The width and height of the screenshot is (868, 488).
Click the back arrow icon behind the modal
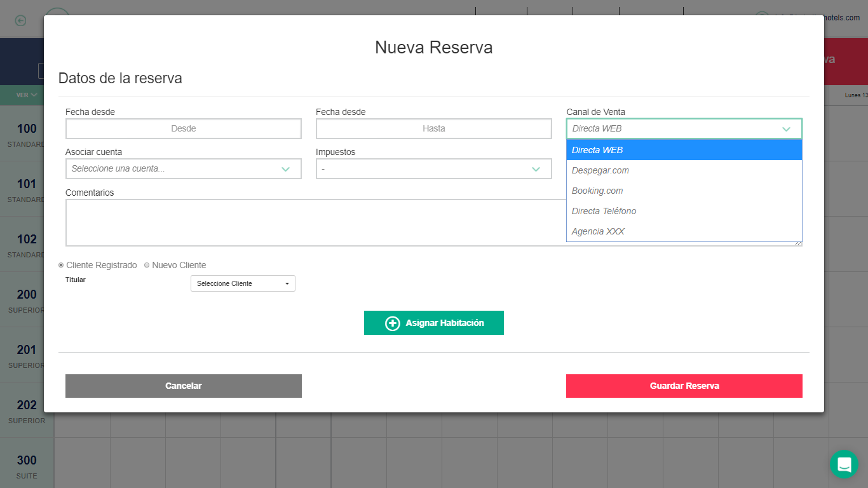click(x=20, y=21)
